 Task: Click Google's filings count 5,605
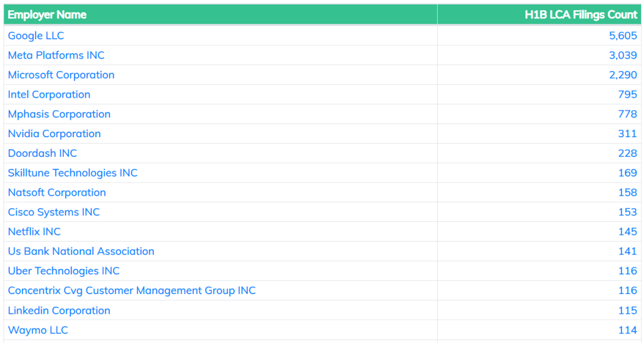point(623,36)
